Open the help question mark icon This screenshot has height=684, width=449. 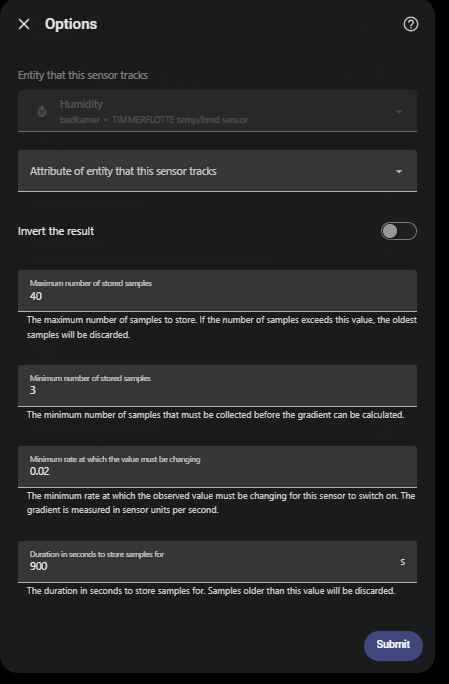click(x=411, y=24)
